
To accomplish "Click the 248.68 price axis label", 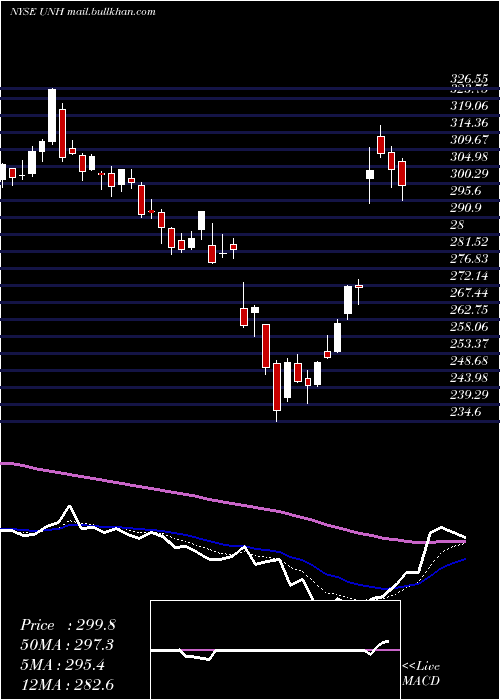I will (469, 360).
